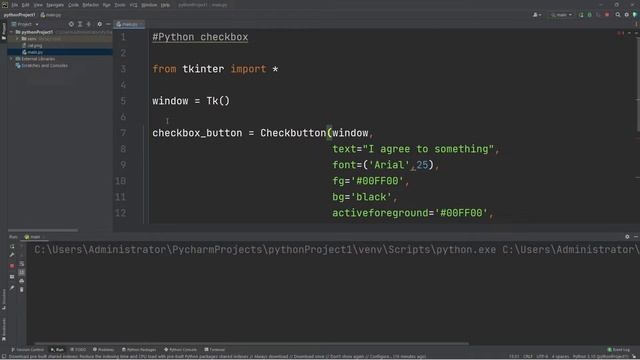Toggle scroll to end icon in Run panel
Screen dimensions: 640x360
point(22,272)
